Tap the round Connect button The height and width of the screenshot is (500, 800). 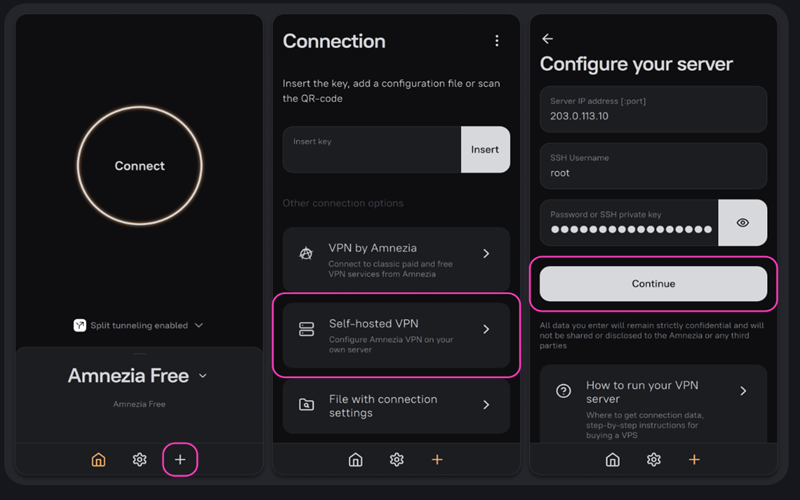(x=139, y=165)
